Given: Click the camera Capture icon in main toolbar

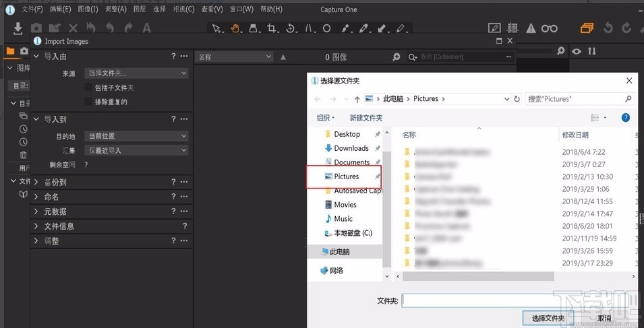Looking at the screenshot, I should (36, 28).
